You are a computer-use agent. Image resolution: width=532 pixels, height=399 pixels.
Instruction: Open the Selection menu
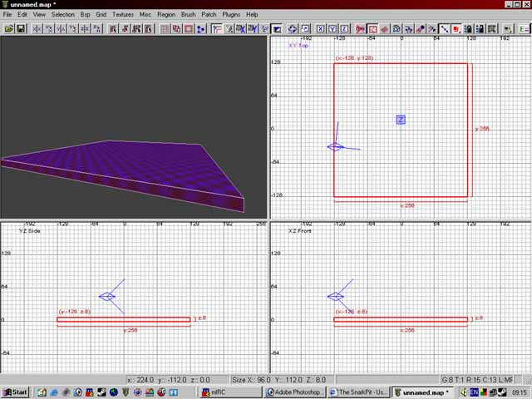click(62, 14)
